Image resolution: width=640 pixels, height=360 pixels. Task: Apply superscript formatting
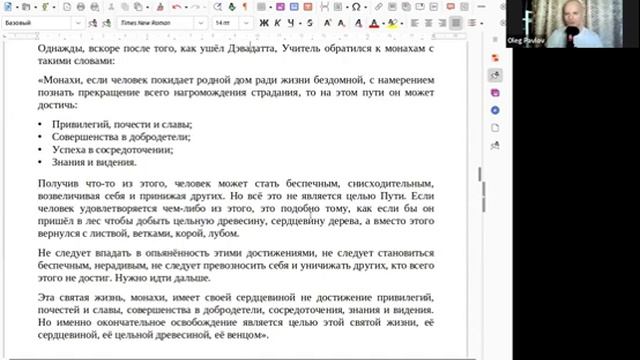[x=327, y=23]
